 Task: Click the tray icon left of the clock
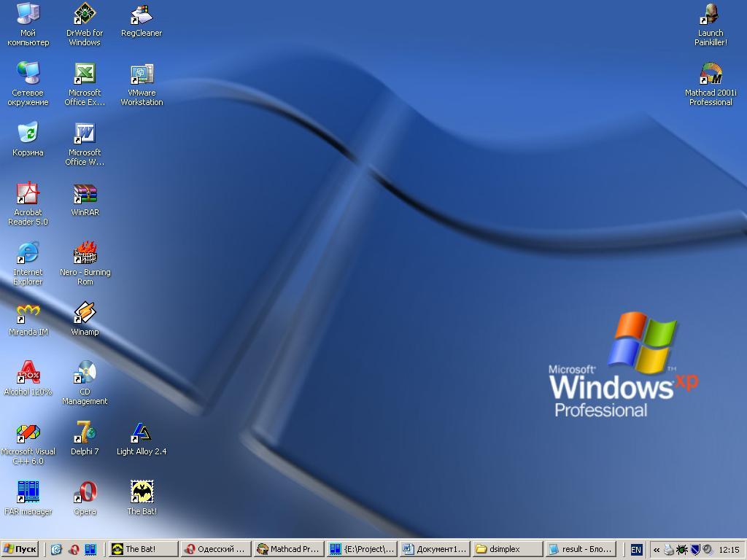pos(708,550)
